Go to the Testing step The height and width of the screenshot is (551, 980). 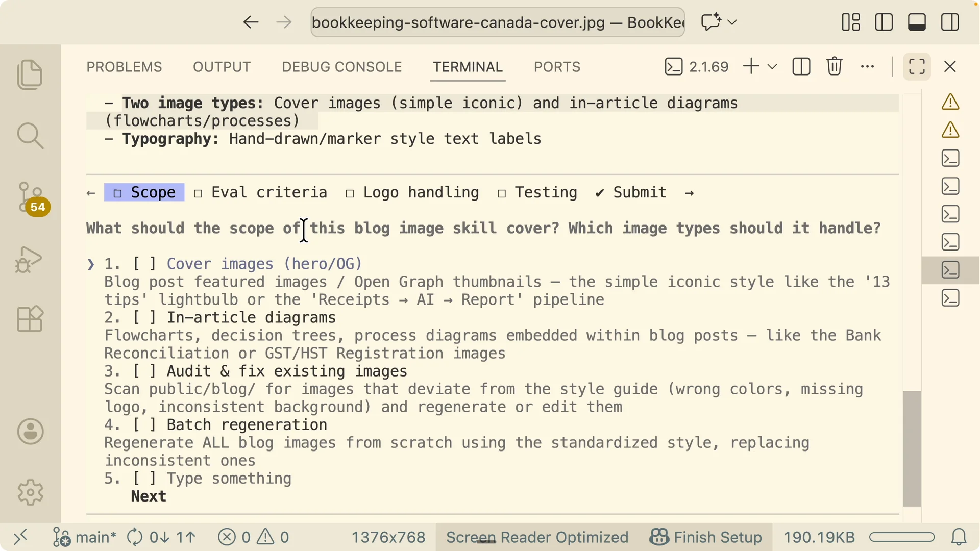pyautogui.click(x=537, y=192)
